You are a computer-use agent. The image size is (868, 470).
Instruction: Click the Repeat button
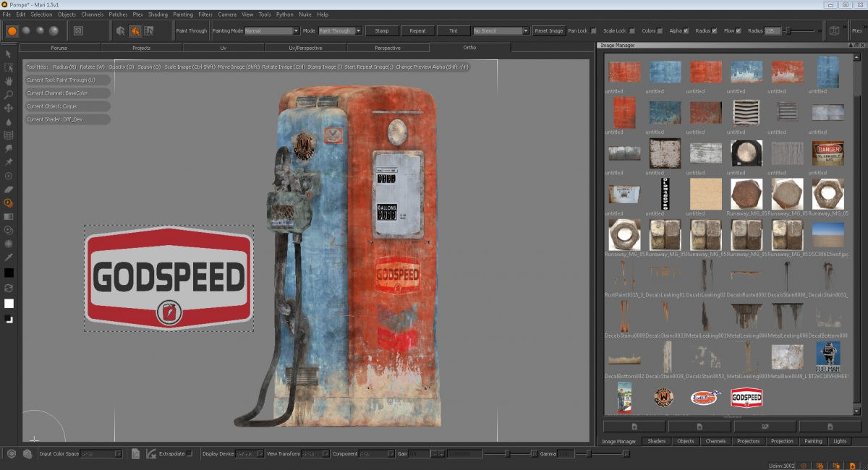[x=417, y=31]
